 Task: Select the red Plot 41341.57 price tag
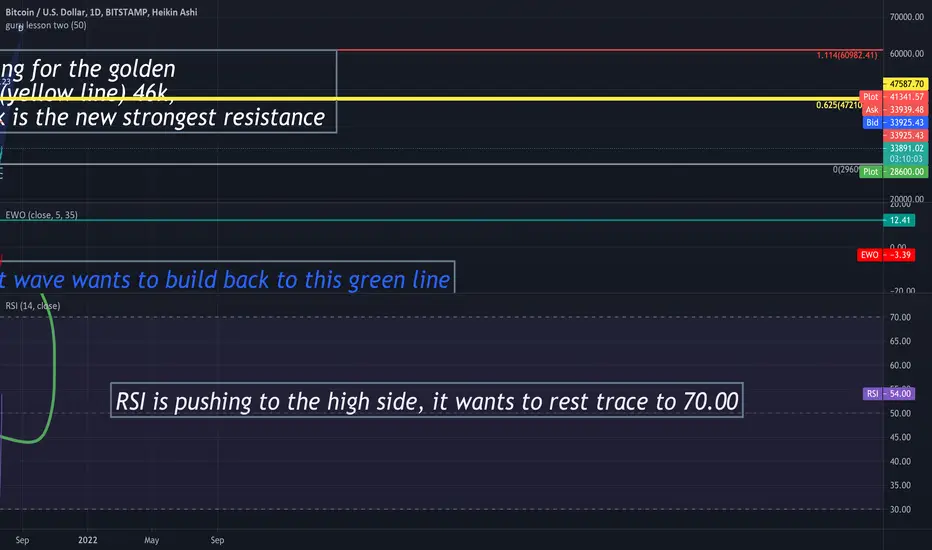(893, 96)
